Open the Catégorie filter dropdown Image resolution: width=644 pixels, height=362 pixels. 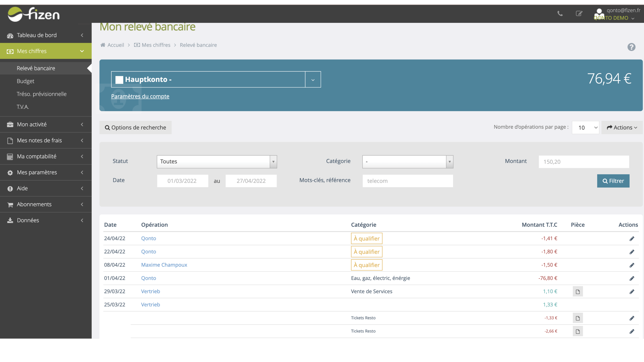point(408,162)
